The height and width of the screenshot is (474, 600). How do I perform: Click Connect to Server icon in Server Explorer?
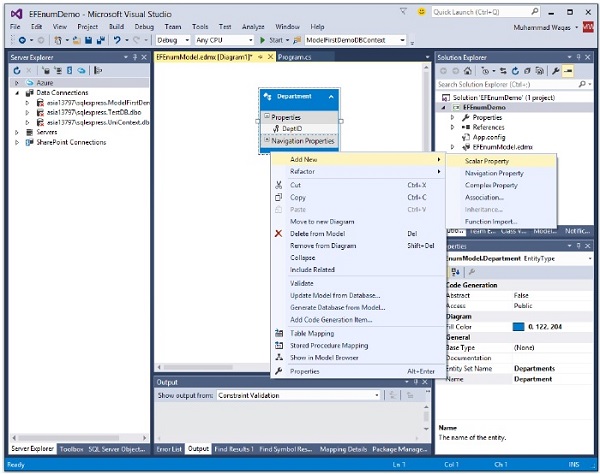point(58,70)
